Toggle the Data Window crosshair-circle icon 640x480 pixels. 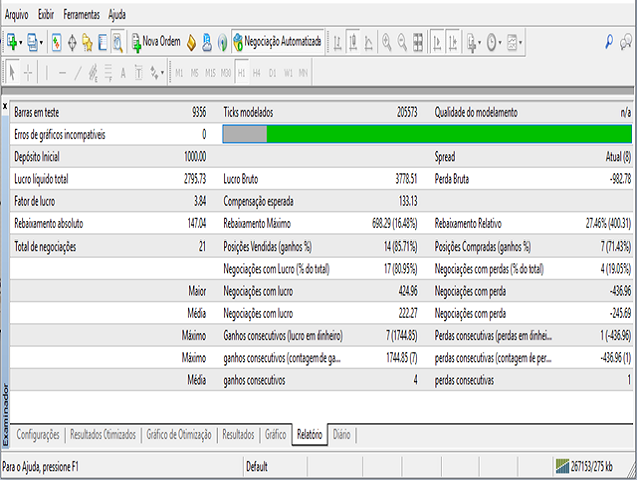71,42
